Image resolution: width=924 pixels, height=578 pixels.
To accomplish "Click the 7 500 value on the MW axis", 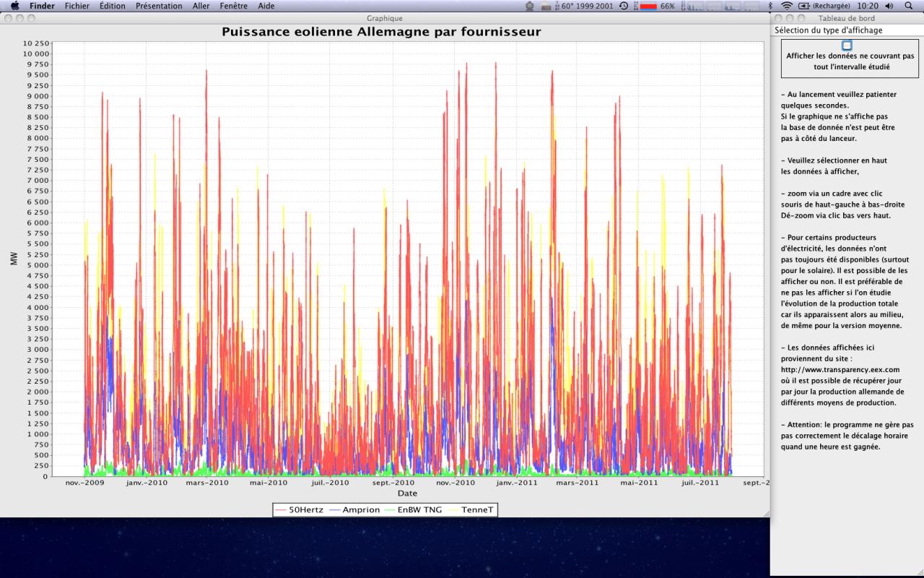I will [x=38, y=160].
